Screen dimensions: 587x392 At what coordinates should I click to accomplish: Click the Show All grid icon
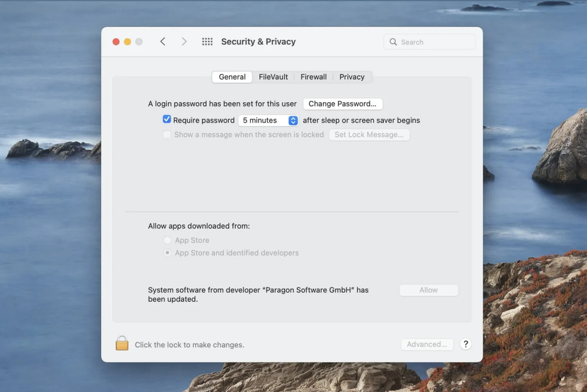point(207,42)
